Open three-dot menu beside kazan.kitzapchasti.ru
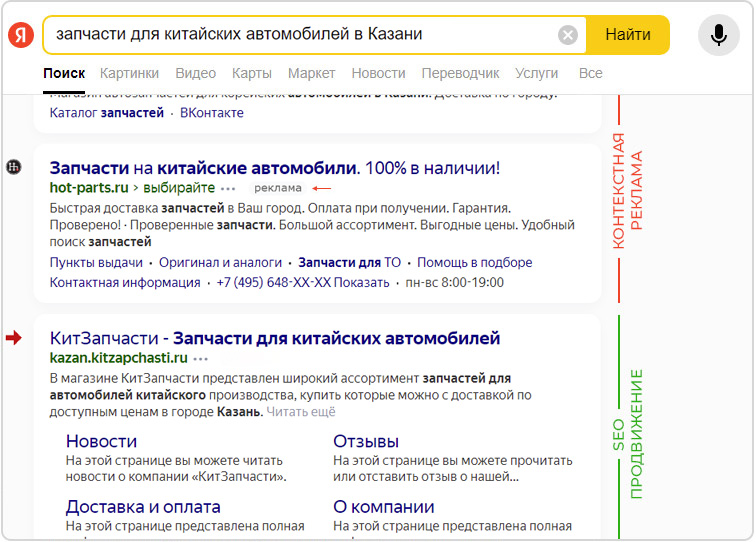Image resolution: width=756 pixels, height=542 pixels. coord(201,359)
